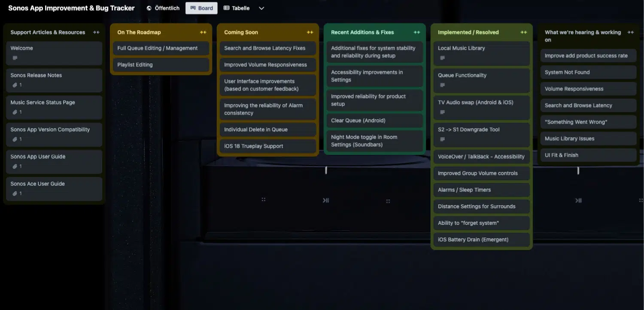Click attachment icon on Sonos Ace User Guide
This screenshot has height=310, width=644.
(x=15, y=193)
